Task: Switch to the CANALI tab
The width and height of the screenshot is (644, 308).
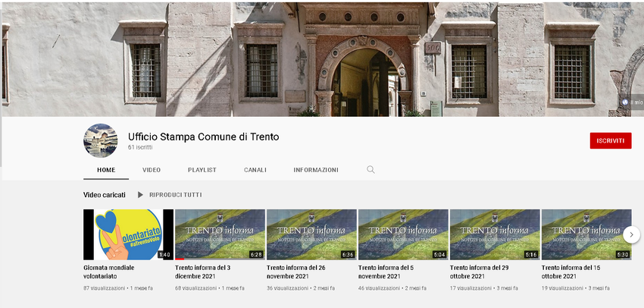Action: coord(255,170)
